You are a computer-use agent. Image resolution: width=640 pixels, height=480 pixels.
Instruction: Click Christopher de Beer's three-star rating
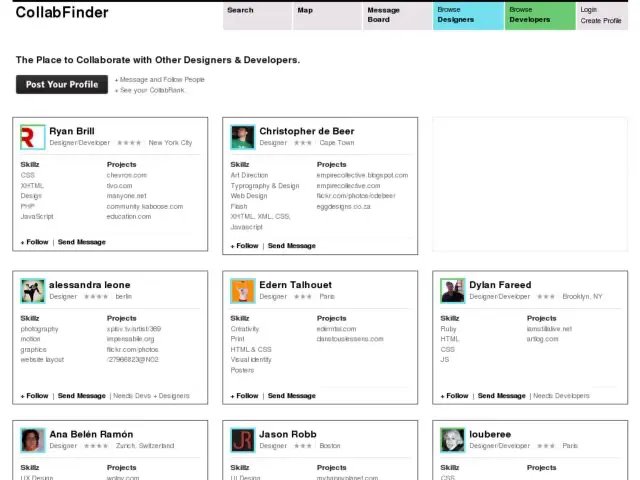[x=303, y=143]
